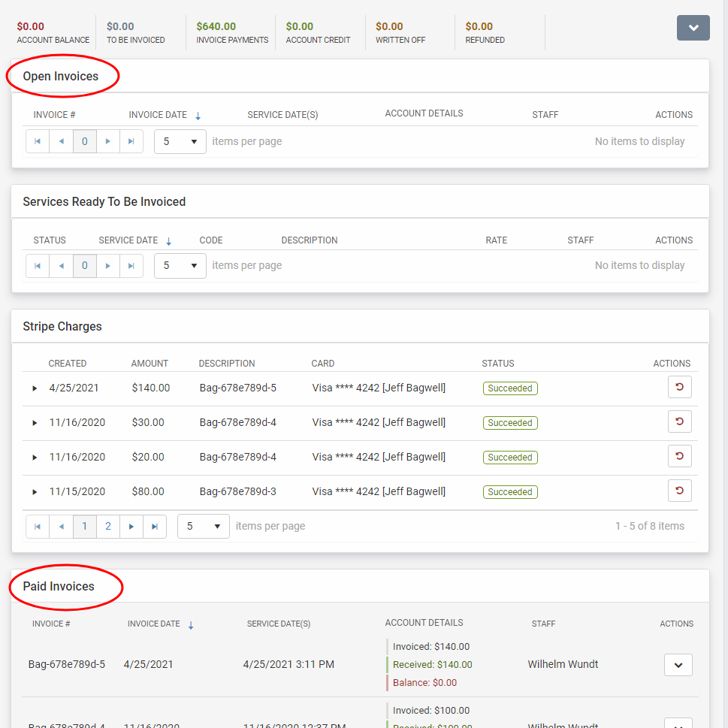Screen dimensions: 728x728
Task: Go to last page in Open Invoices
Action: click(131, 141)
